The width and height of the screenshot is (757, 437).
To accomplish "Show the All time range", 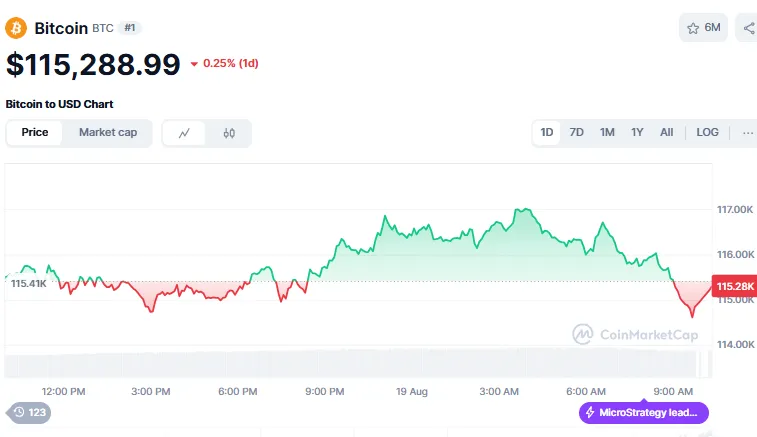I will pyautogui.click(x=666, y=132).
